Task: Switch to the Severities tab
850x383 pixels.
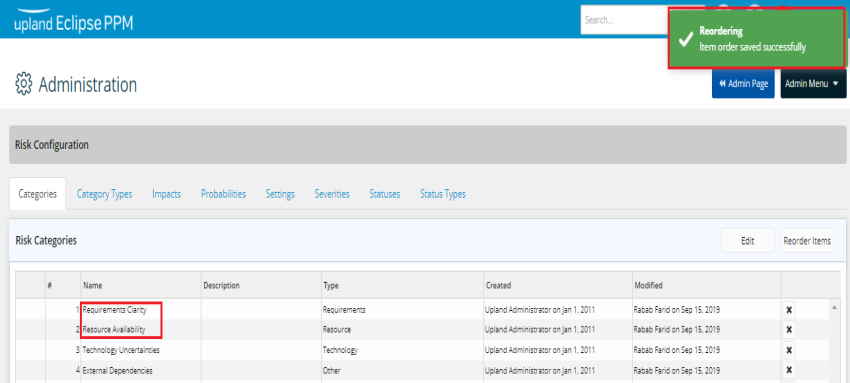Action: tap(332, 194)
